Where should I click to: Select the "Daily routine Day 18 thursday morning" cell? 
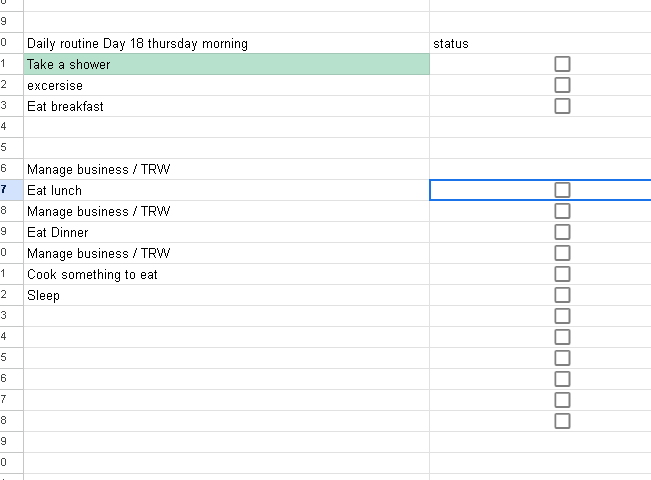[137, 43]
